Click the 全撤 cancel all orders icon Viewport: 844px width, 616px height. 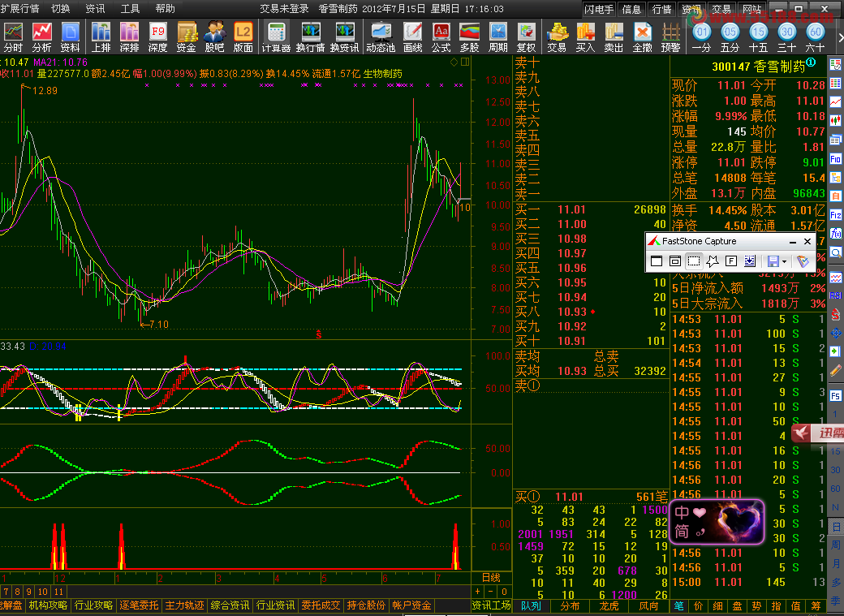tap(643, 37)
